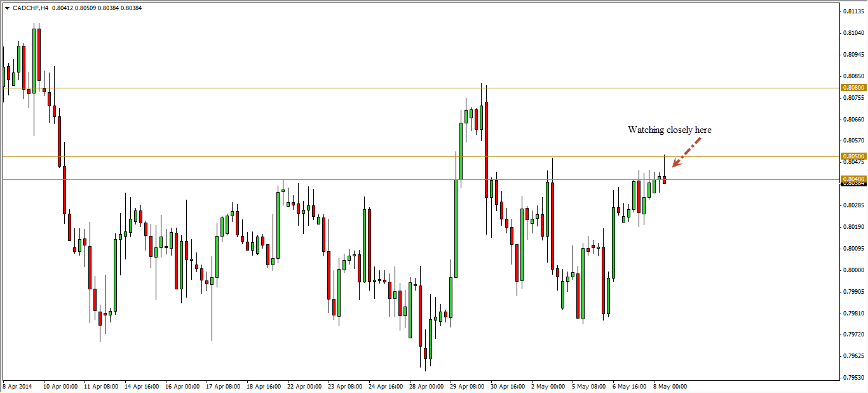Click the "8 May 00:00" time axis label

click(670, 386)
